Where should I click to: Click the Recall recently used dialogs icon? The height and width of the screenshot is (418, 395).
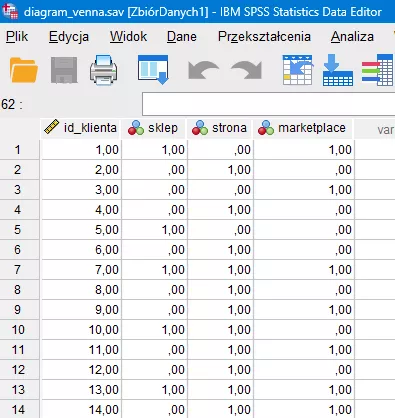point(153,70)
